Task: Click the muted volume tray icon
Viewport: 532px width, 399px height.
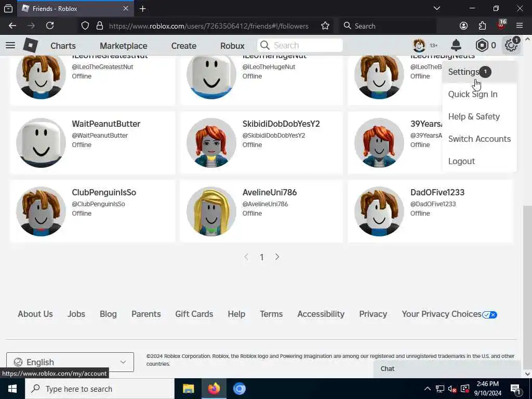Action: tap(452, 389)
